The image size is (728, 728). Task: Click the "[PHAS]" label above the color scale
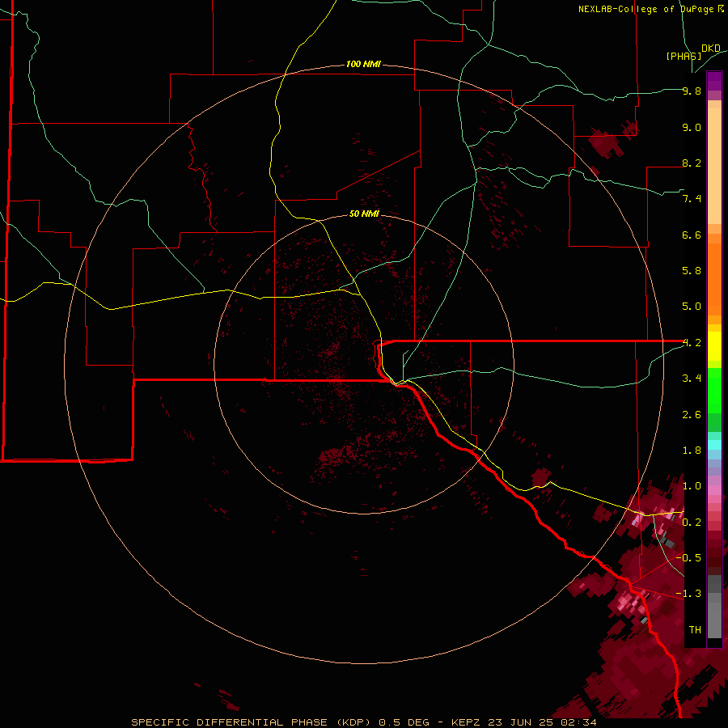(x=684, y=56)
